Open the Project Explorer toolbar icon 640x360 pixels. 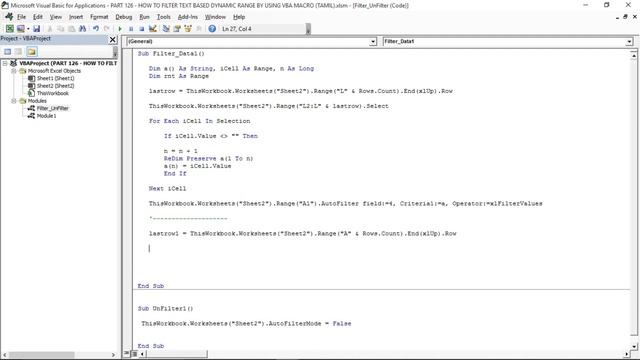(166, 29)
